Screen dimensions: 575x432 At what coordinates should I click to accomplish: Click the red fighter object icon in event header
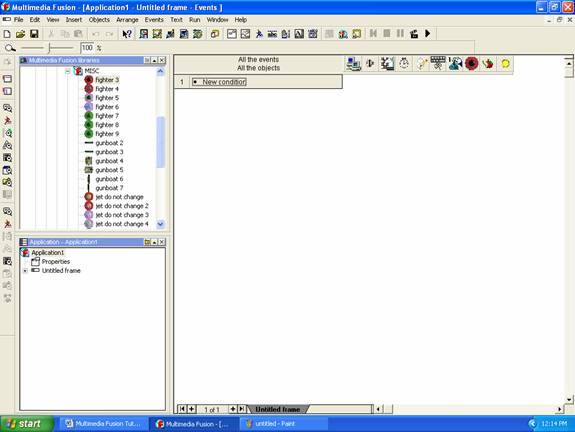click(472, 64)
